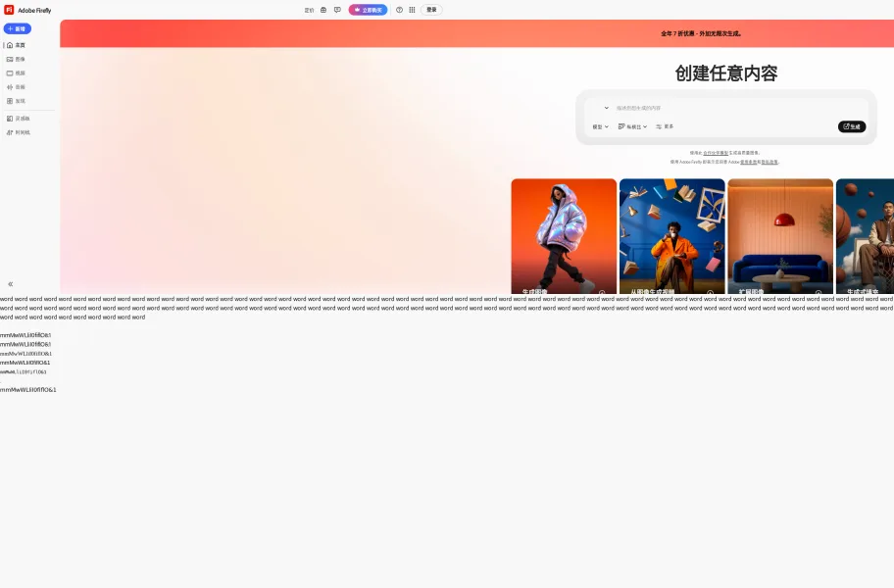
Task: Click the gift box icon in header
Action: click(323, 10)
